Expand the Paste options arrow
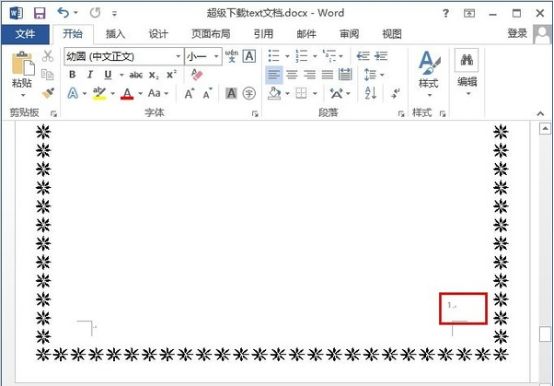Screen dimensions: 554x386 [23, 95]
